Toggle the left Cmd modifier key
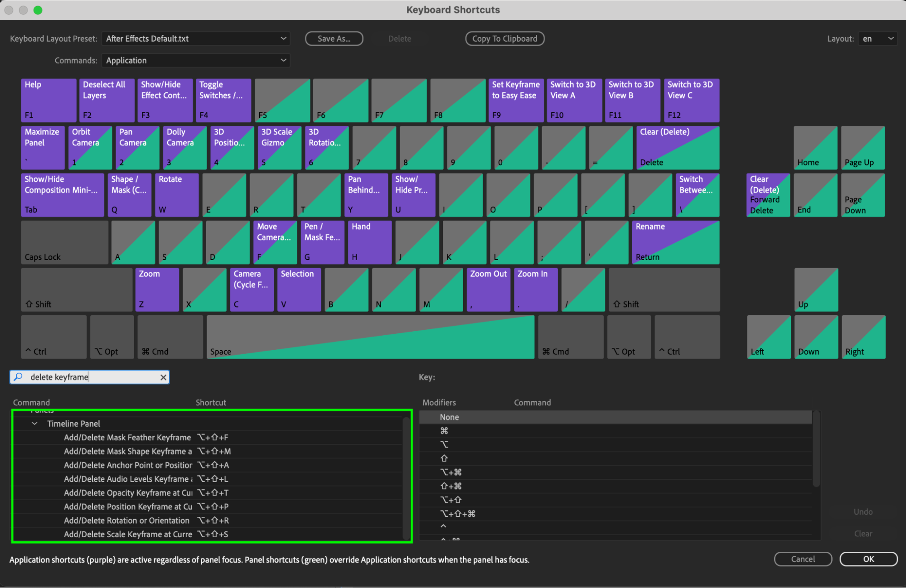Viewport: 906px width, 588px height. [x=170, y=337]
